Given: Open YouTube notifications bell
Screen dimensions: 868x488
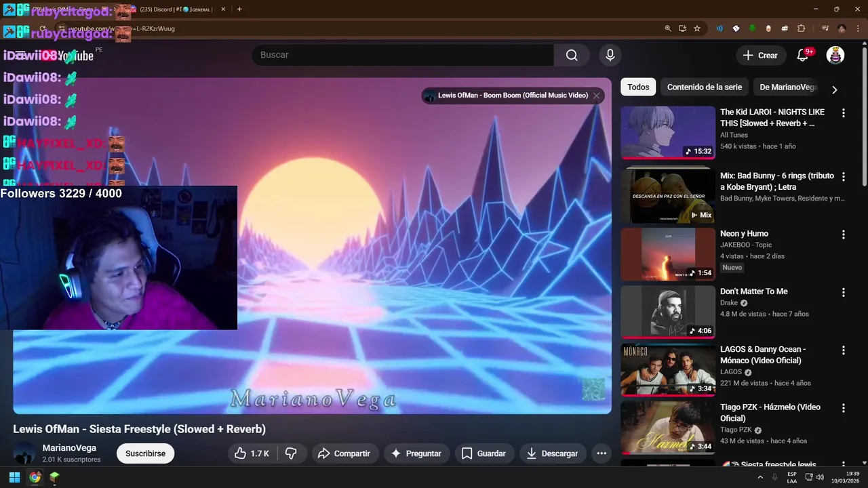Looking at the screenshot, I should (x=802, y=56).
